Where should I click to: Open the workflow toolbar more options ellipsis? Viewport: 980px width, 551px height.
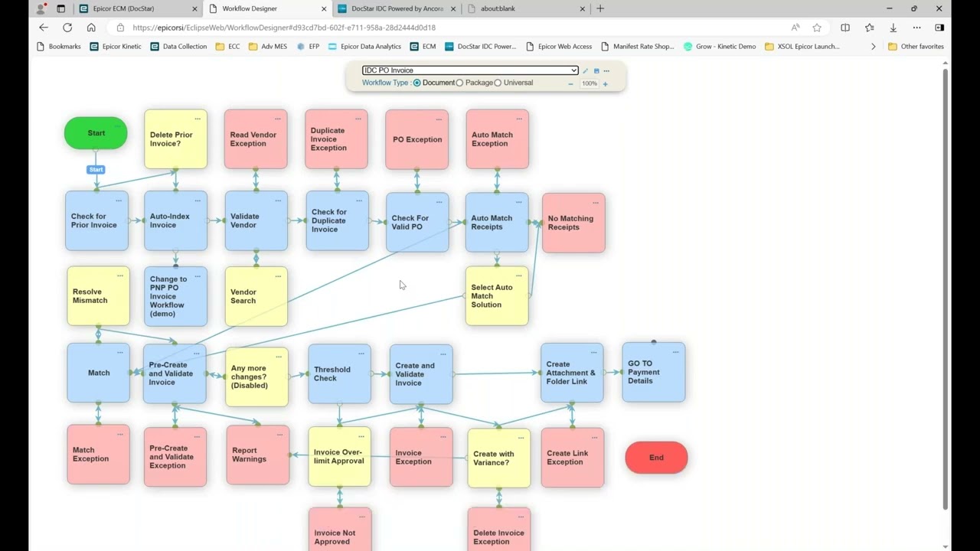point(606,71)
